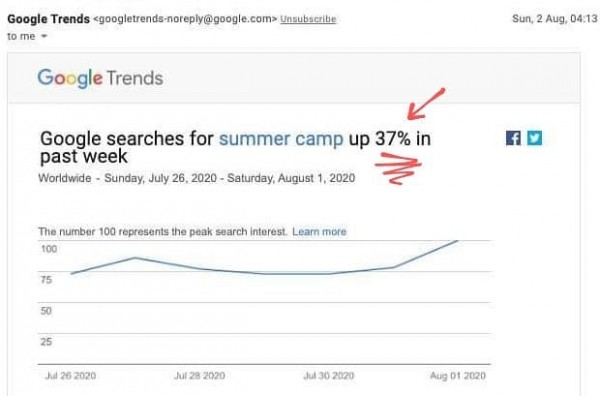The height and width of the screenshot is (396, 600).
Task: Select sender name Google Trends
Action: point(48,19)
